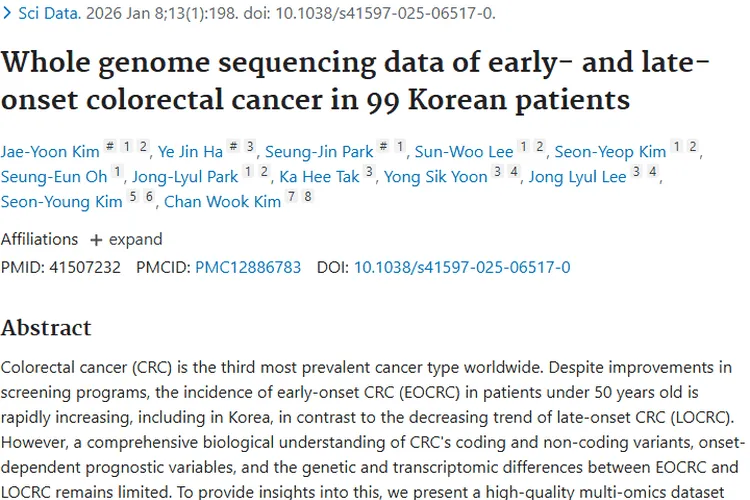
Task: Click affiliation superscript 3 next to Ye Jin Ha
Action: (250, 149)
